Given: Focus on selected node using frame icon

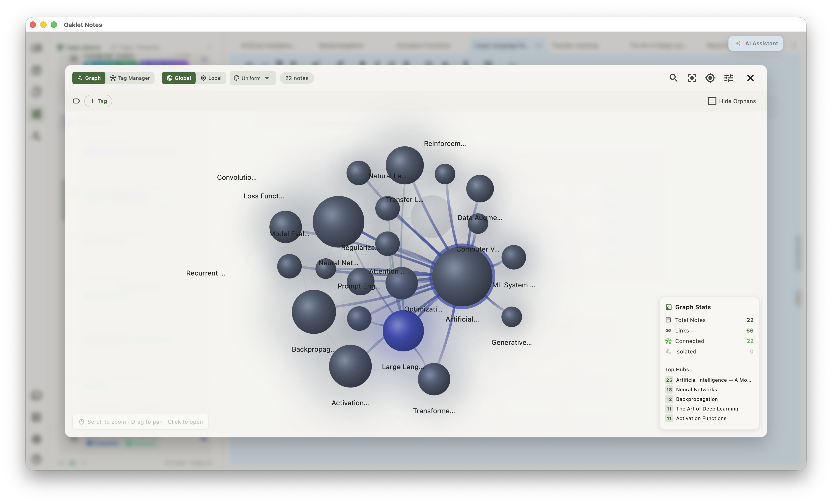Looking at the screenshot, I should 692,78.
